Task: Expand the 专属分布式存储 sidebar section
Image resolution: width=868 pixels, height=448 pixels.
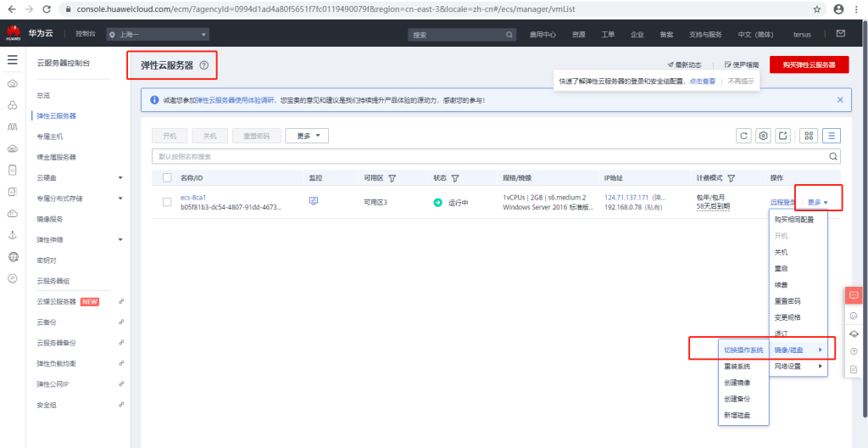Action: 120,199
